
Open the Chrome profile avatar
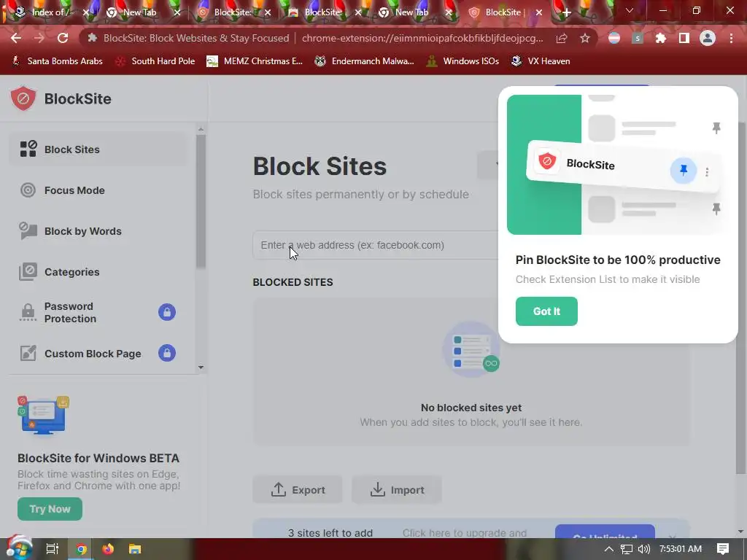coord(708,38)
